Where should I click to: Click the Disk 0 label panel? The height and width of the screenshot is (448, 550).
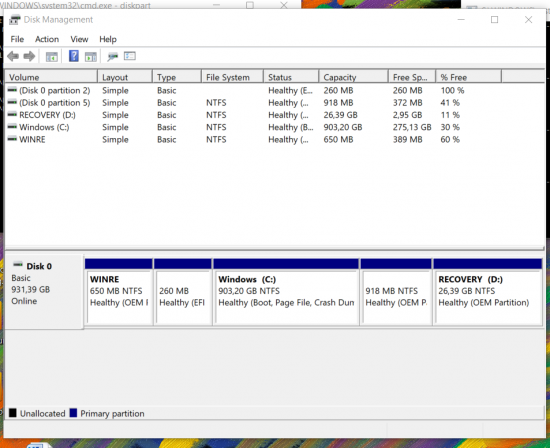pos(44,292)
